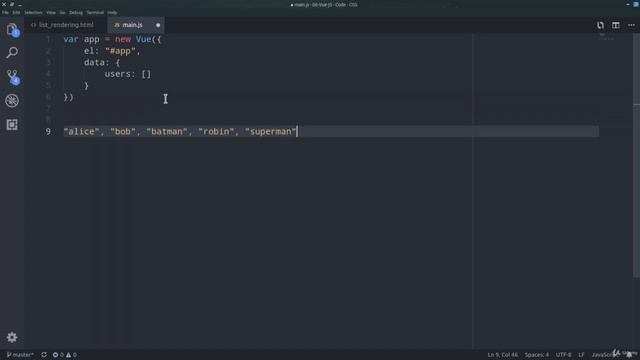Show errors and warnings count in status bar

(x=64, y=355)
